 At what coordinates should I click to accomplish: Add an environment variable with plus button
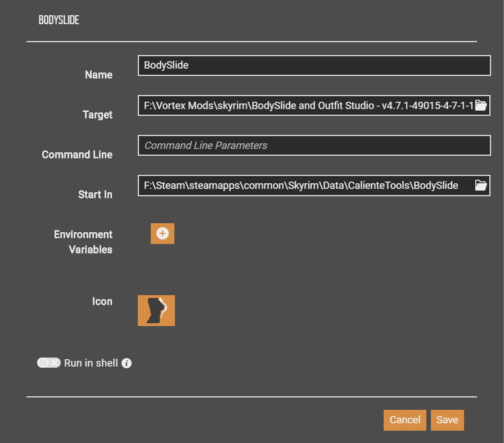(x=163, y=233)
